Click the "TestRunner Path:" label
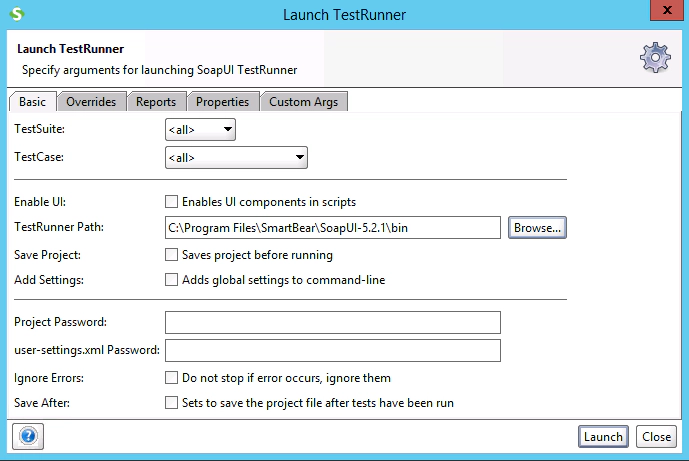 click(x=59, y=227)
